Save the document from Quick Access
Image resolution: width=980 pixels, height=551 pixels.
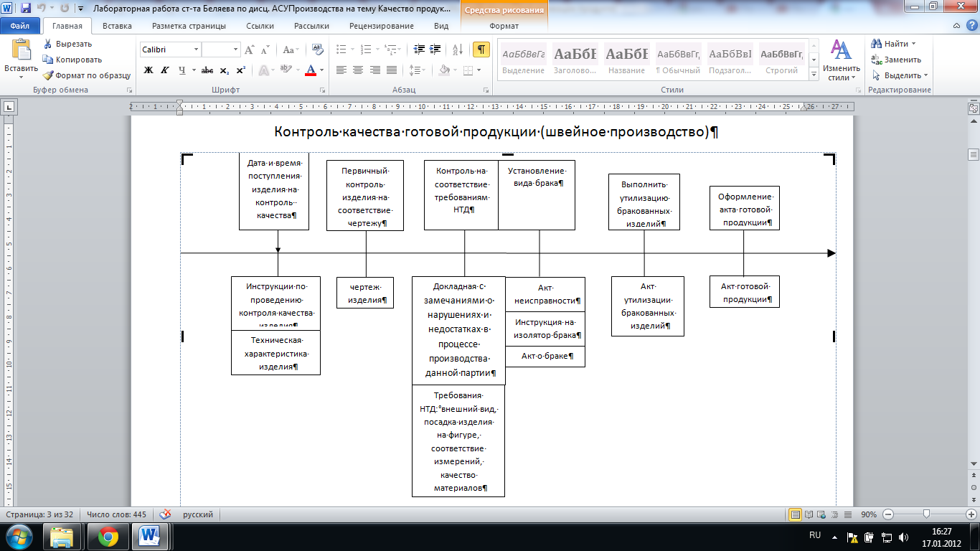(x=26, y=9)
